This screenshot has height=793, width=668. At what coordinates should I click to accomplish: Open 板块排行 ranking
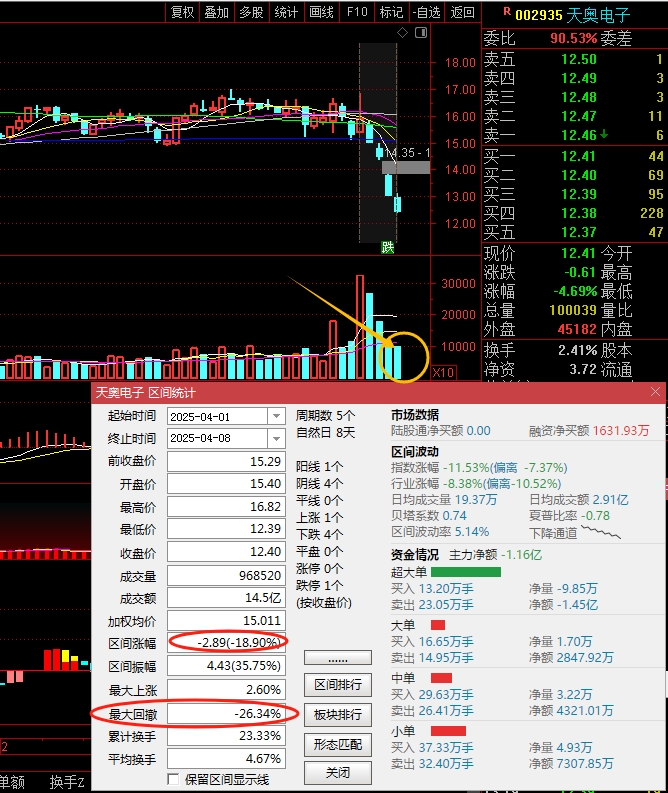[x=338, y=715]
